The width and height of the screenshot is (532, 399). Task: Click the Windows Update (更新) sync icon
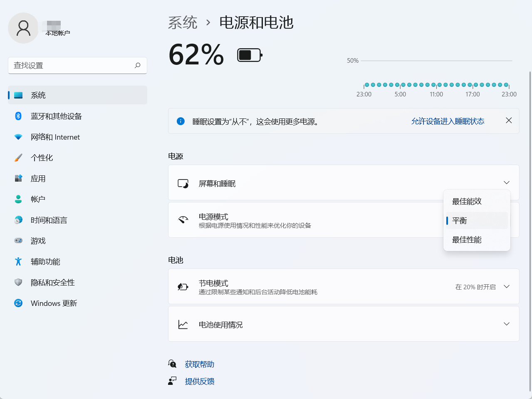pyautogui.click(x=18, y=303)
